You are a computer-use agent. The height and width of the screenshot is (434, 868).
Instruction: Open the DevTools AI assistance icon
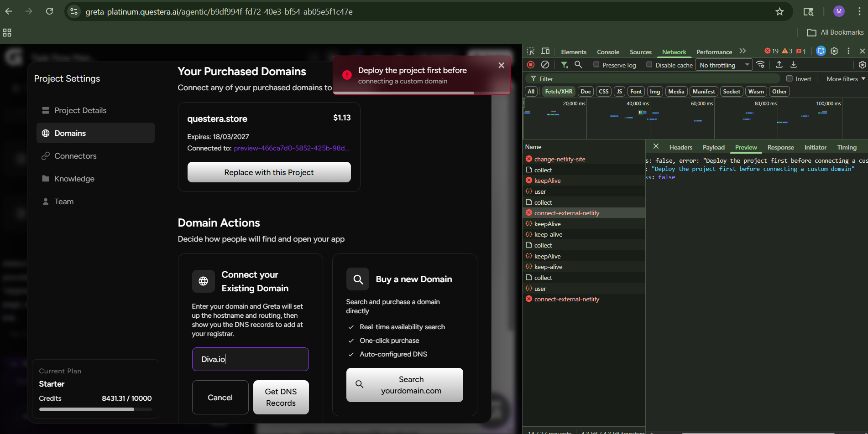(x=821, y=51)
